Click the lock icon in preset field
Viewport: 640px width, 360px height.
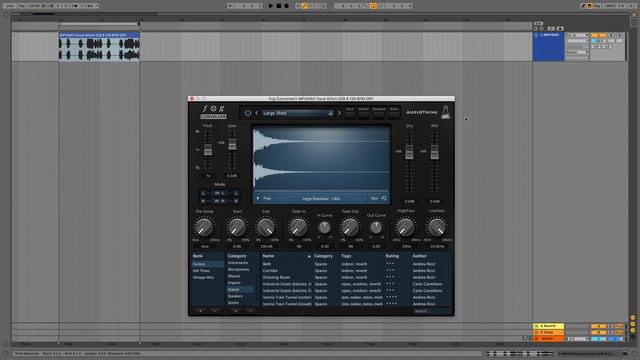[331, 113]
